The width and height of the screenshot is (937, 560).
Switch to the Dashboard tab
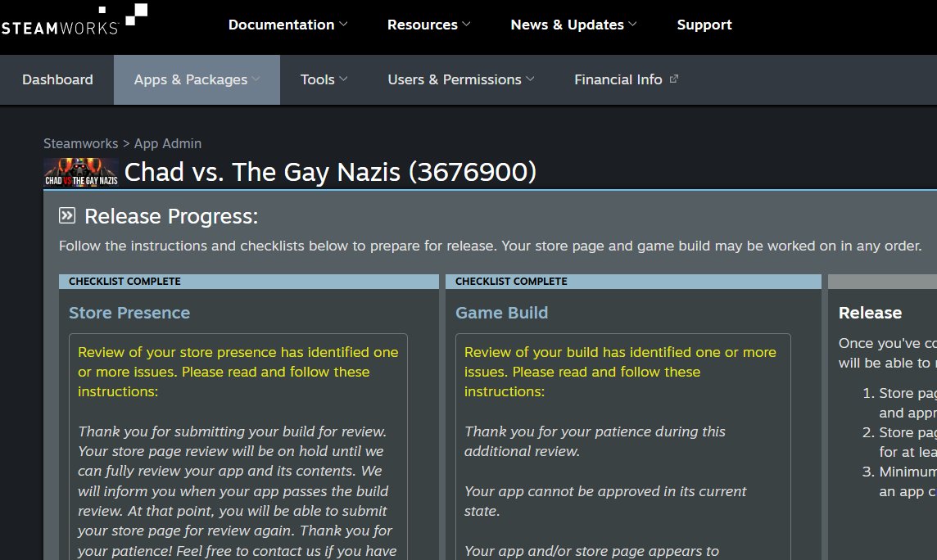tap(57, 79)
